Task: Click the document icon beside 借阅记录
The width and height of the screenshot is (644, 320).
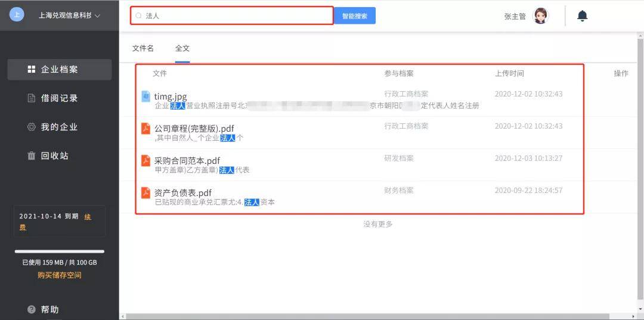Action: pos(31,98)
